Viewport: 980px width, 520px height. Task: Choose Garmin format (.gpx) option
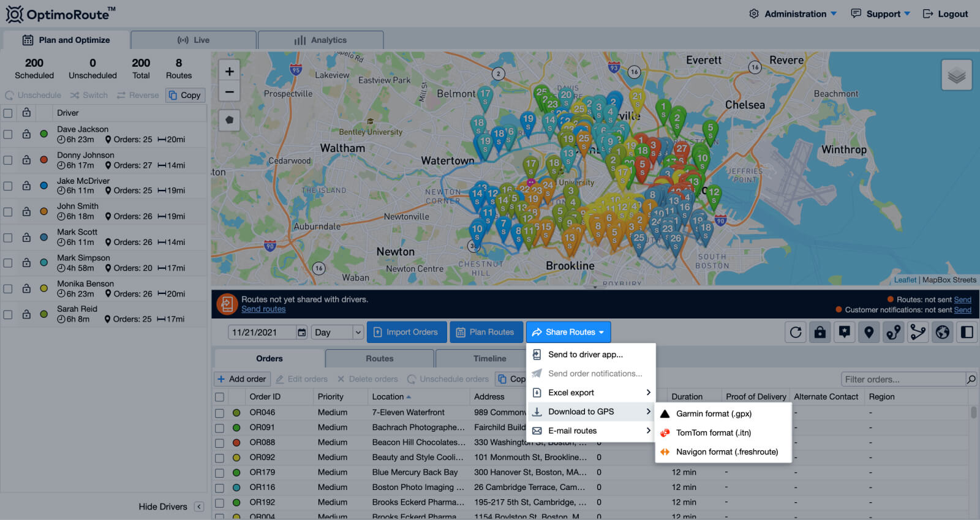[714, 413]
